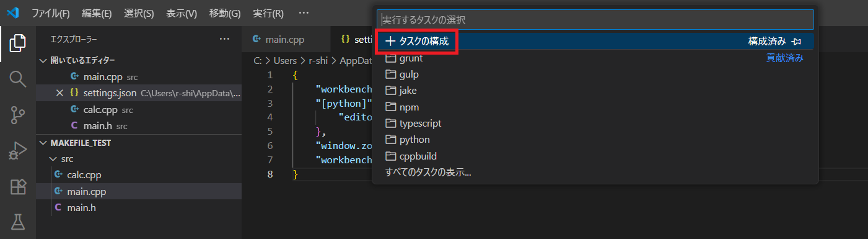Open the 実行(R) menu

point(268,13)
